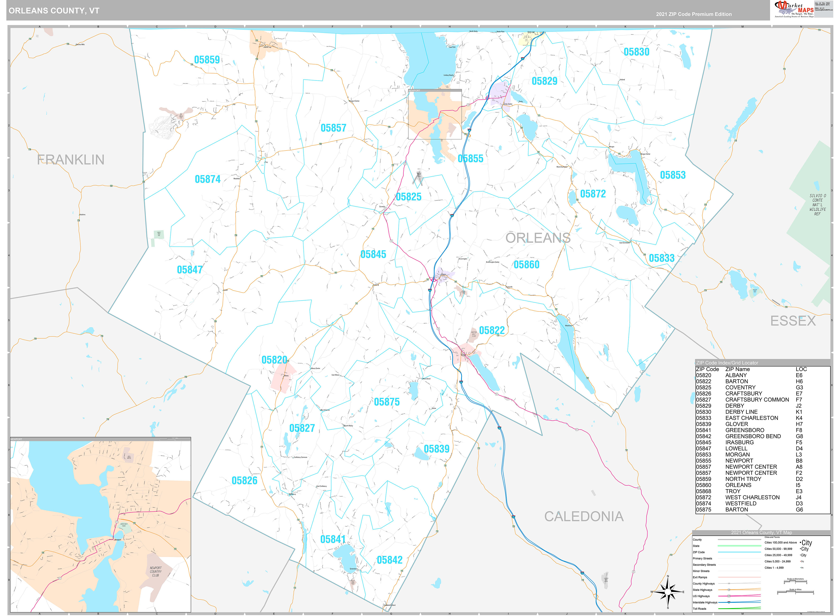
Task: Click the Toll Roads legend entry
Action: [727, 609]
